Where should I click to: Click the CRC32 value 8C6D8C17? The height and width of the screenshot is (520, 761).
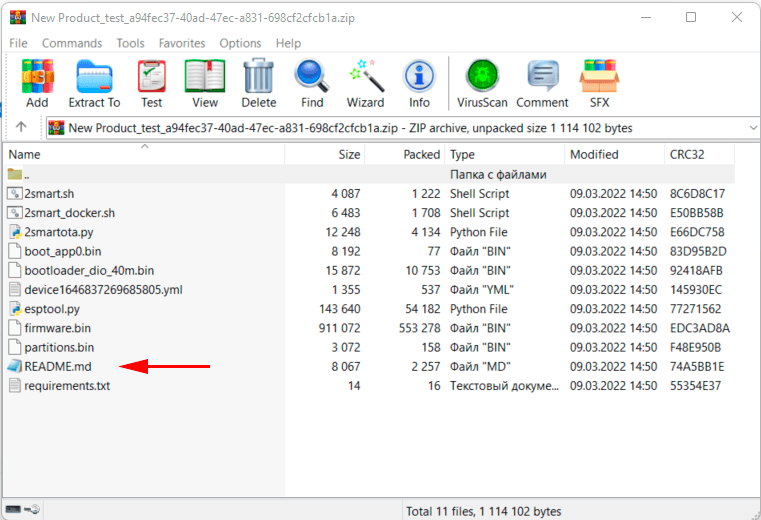pyautogui.click(x=697, y=194)
